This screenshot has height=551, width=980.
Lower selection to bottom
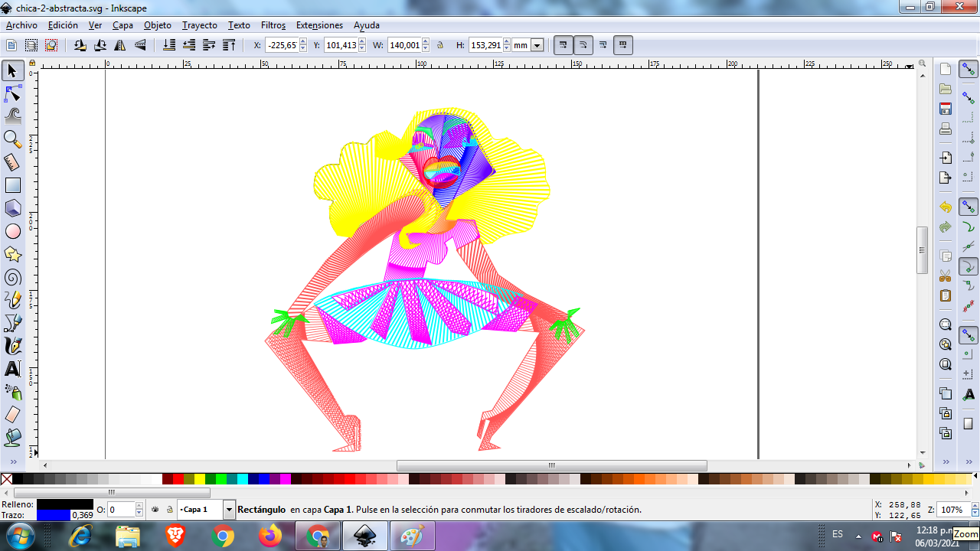(169, 45)
